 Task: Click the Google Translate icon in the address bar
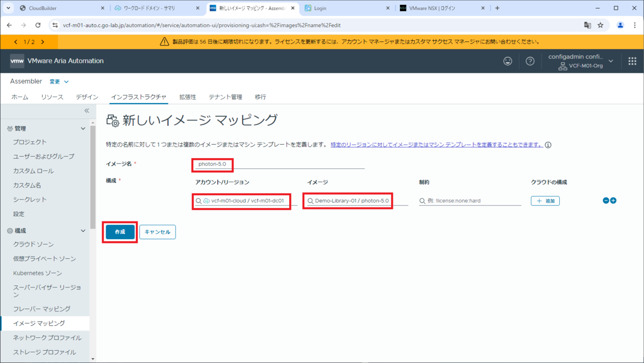tap(588, 25)
